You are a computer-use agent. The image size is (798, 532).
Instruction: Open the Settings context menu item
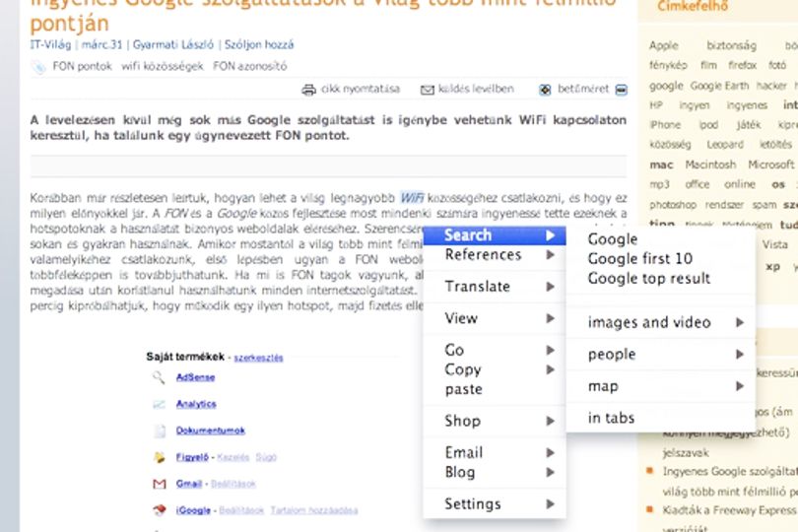point(495,504)
